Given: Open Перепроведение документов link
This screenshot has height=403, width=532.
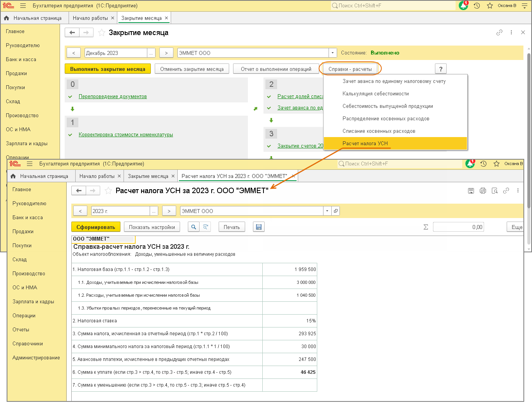Looking at the screenshot, I should click(113, 97).
